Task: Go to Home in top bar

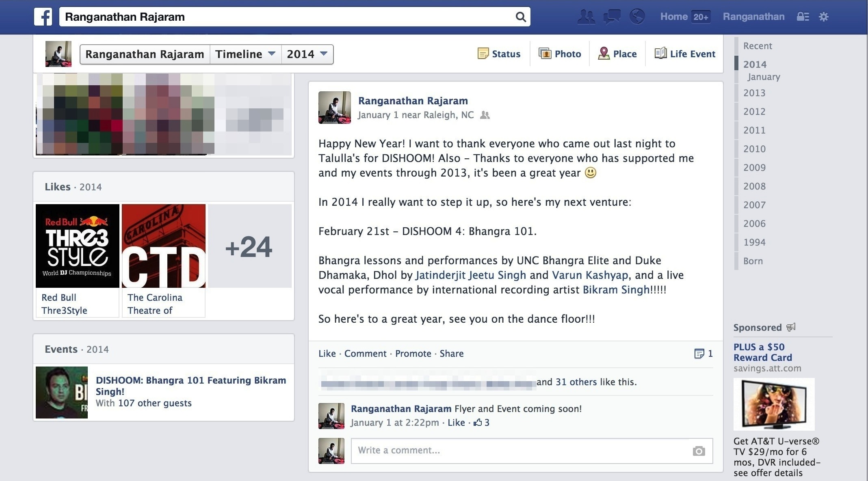Action: (674, 17)
